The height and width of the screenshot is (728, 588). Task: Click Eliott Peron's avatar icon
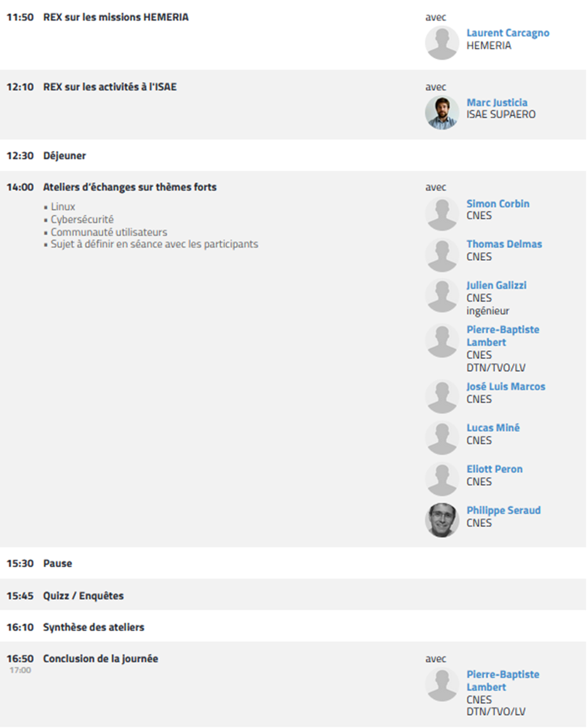tap(442, 479)
